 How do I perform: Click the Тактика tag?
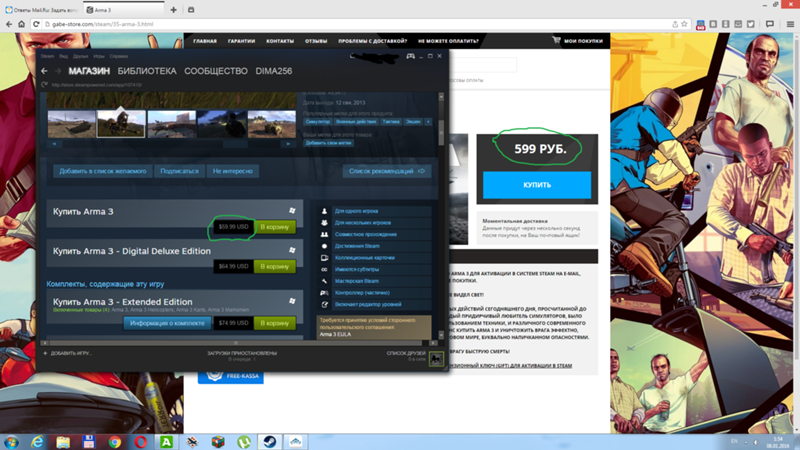pos(391,122)
